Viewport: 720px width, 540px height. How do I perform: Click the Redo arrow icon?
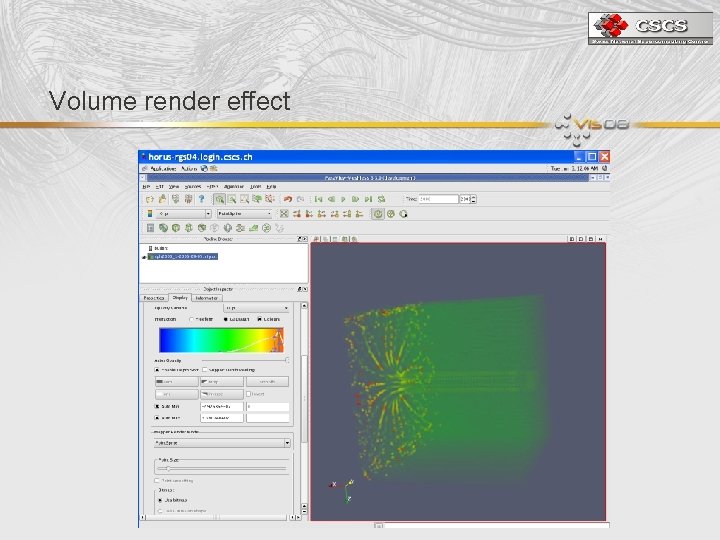(301, 199)
